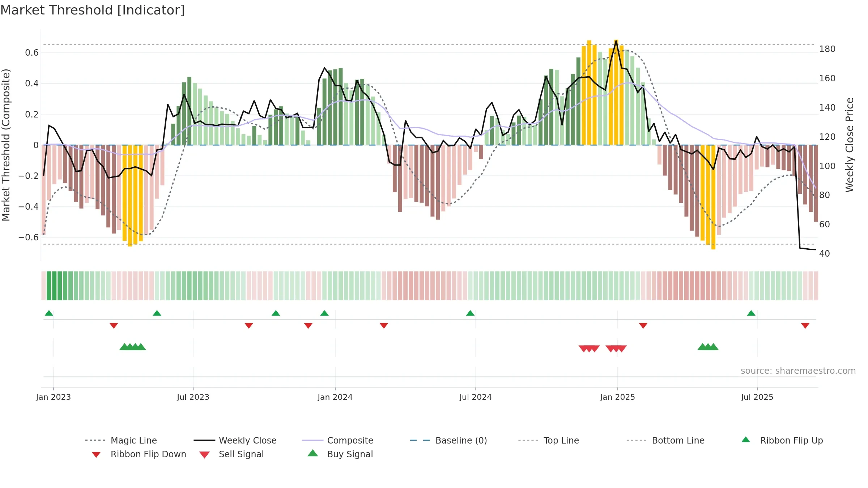The width and height of the screenshot is (868, 488).
Task: Click the buy signal cluster near April 2025
Action: [708, 347]
